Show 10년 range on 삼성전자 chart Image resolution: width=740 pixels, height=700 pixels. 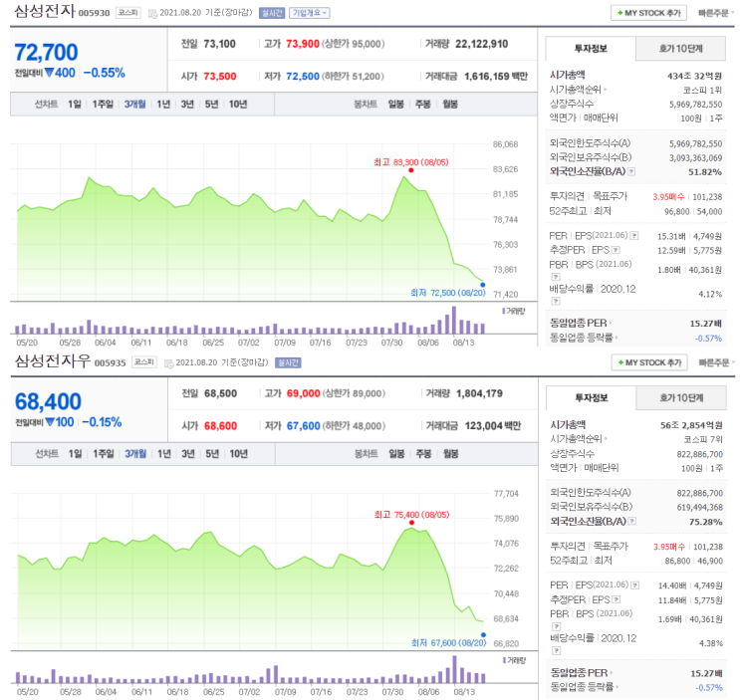click(238, 105)
